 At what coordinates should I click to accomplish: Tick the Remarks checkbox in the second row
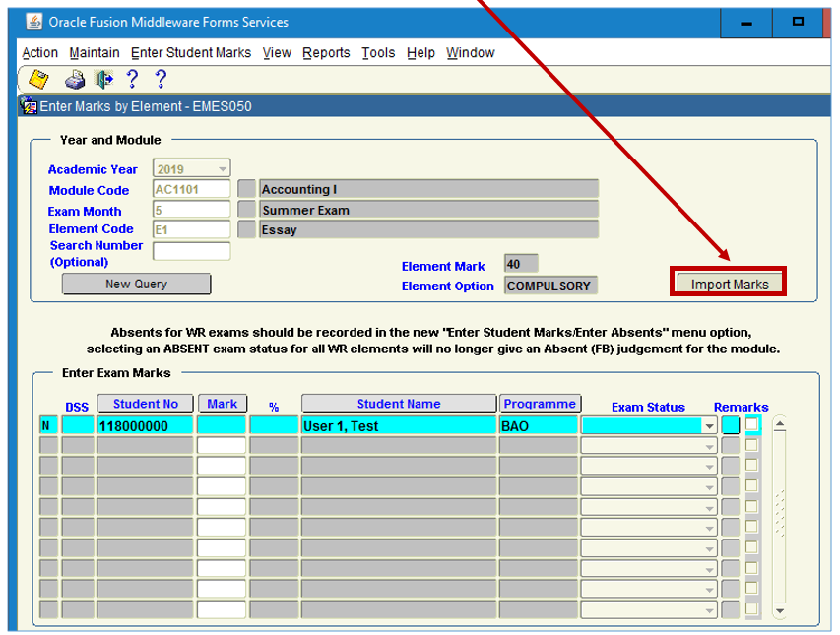click(x=752, y=446)
